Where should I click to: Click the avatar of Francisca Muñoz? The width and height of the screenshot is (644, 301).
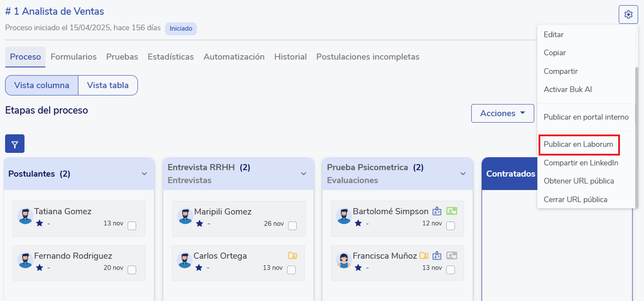point(344,260)
